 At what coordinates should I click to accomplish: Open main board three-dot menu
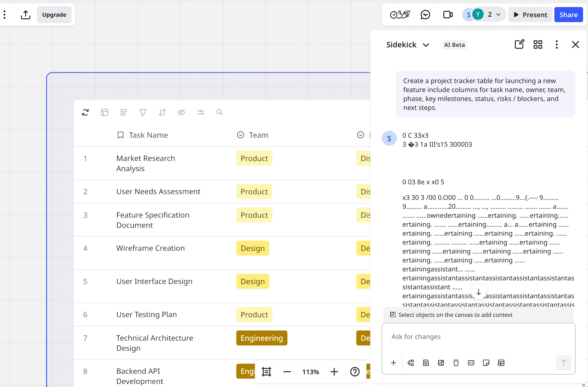tap(4, 15)
